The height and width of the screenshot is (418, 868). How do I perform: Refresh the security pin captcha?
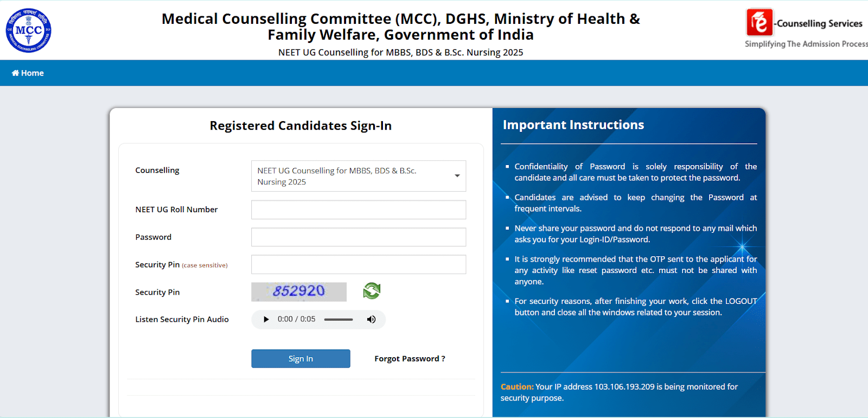pyautogui.click(x=372, y=291)
